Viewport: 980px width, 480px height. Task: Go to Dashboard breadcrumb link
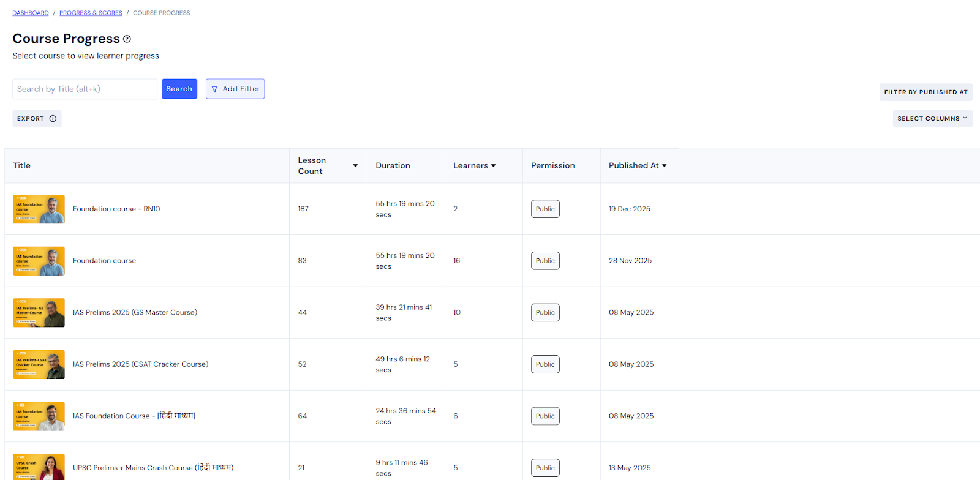[x=31, y=13]
